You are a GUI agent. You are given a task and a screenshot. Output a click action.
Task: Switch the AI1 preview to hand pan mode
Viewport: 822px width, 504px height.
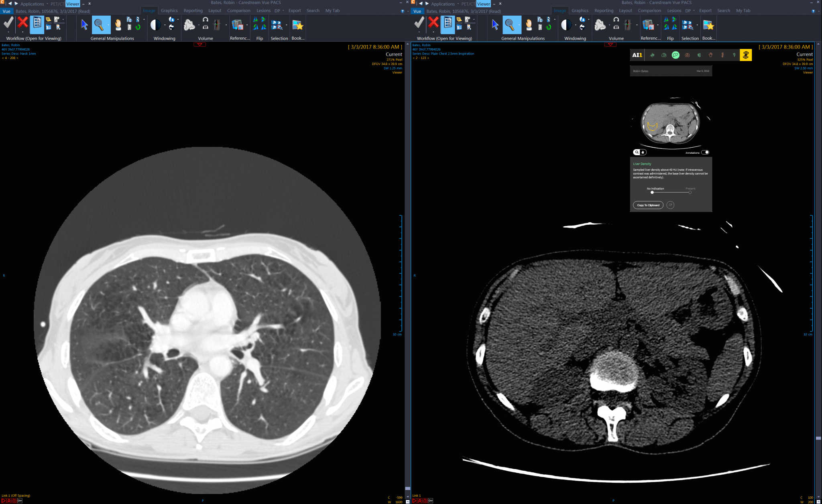point(643,152)
